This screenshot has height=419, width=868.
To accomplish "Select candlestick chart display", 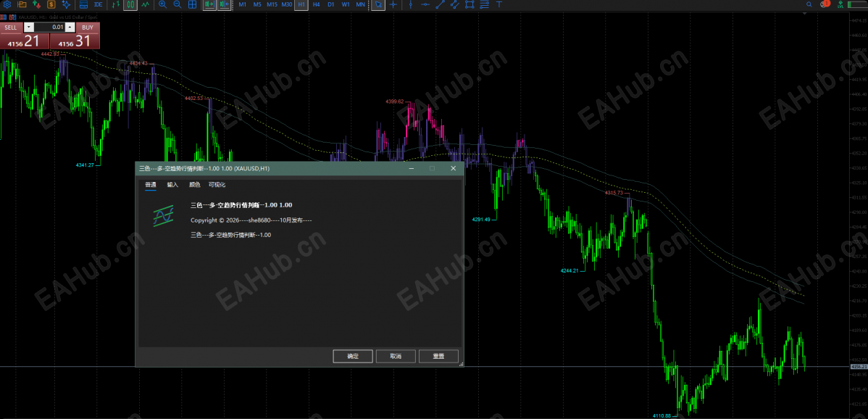I will [130, 4].
